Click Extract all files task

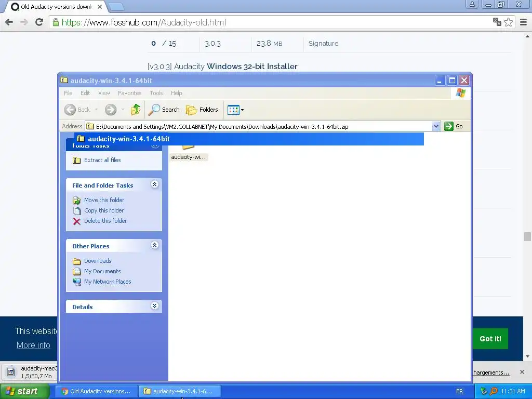102,160
